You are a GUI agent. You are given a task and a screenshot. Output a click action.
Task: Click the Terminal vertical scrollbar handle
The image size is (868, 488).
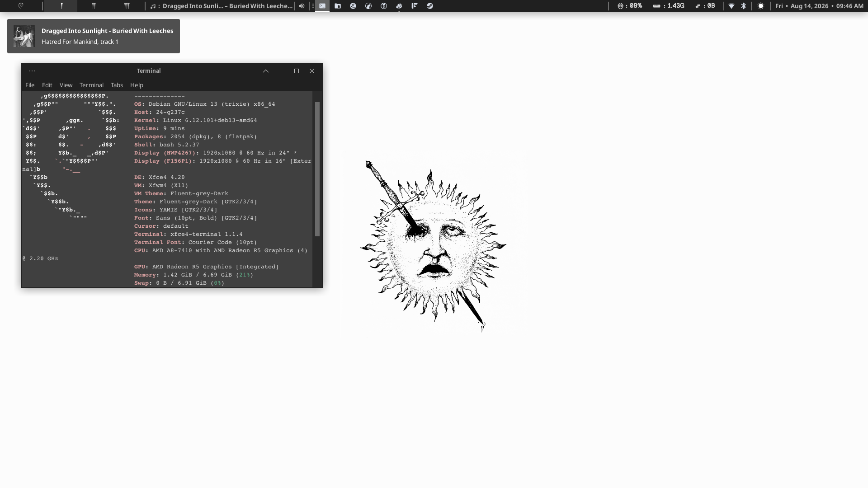317,169
